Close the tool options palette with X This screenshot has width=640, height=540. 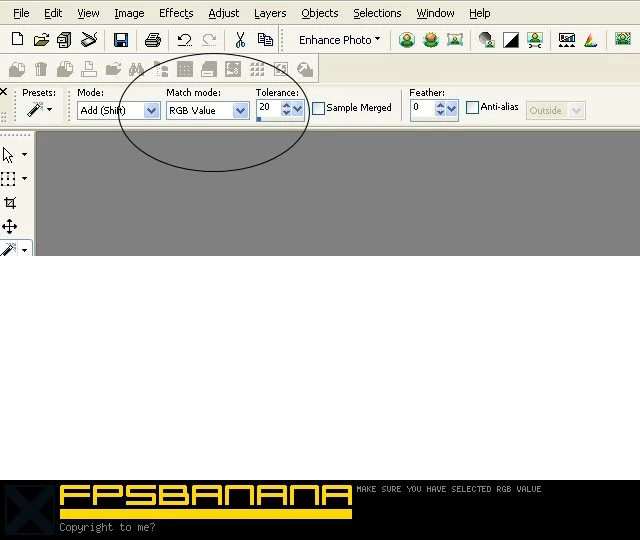click(x=4, y=92)
